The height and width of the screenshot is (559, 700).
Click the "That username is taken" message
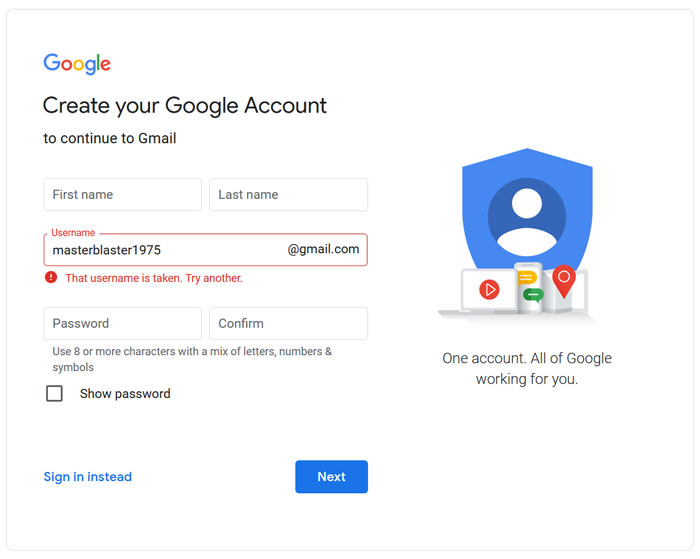pos(154,278)
